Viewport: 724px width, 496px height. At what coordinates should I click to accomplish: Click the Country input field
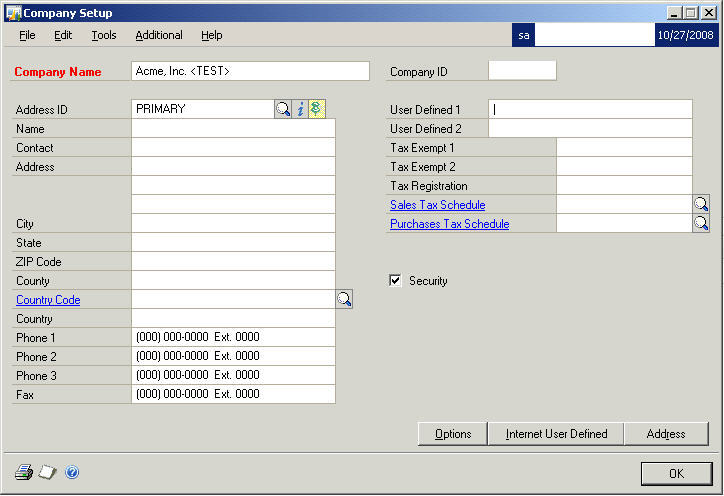click(233, 318)
